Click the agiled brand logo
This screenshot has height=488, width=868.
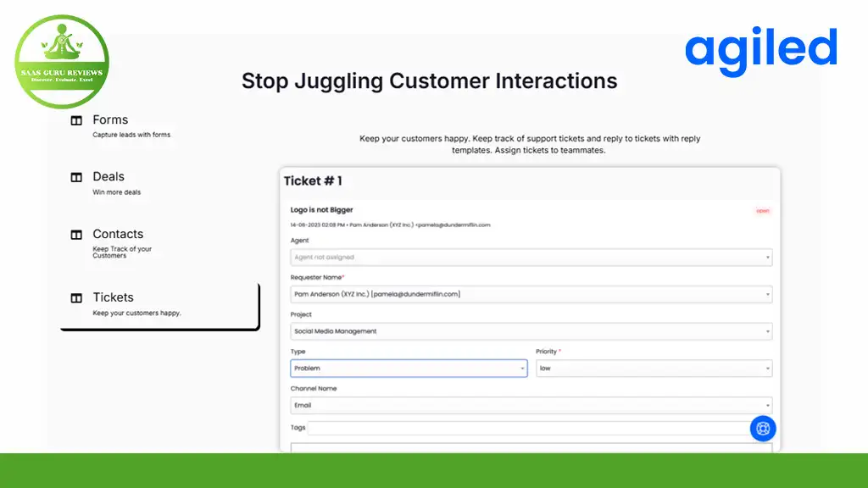click(x=760, y=51)
